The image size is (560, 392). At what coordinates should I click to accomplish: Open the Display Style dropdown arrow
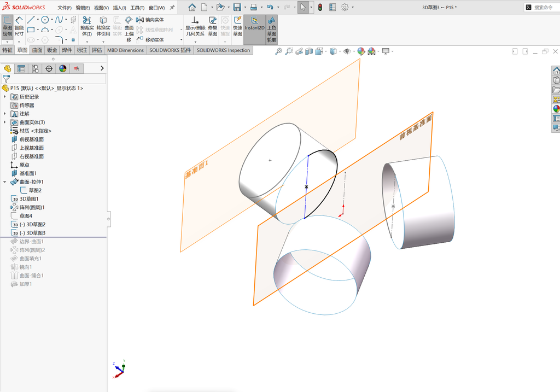point(340,51)
